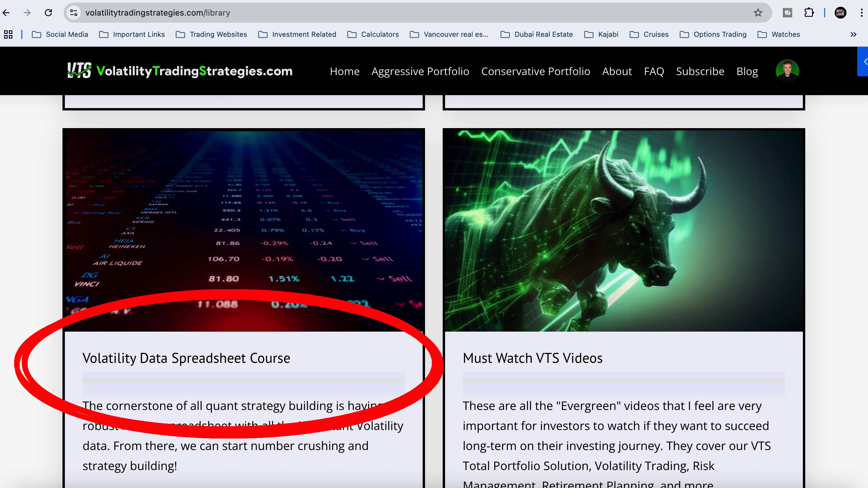Click the TB extension icon in the toolbar
This screenshot has width=868, height=488.
(787, 13)
